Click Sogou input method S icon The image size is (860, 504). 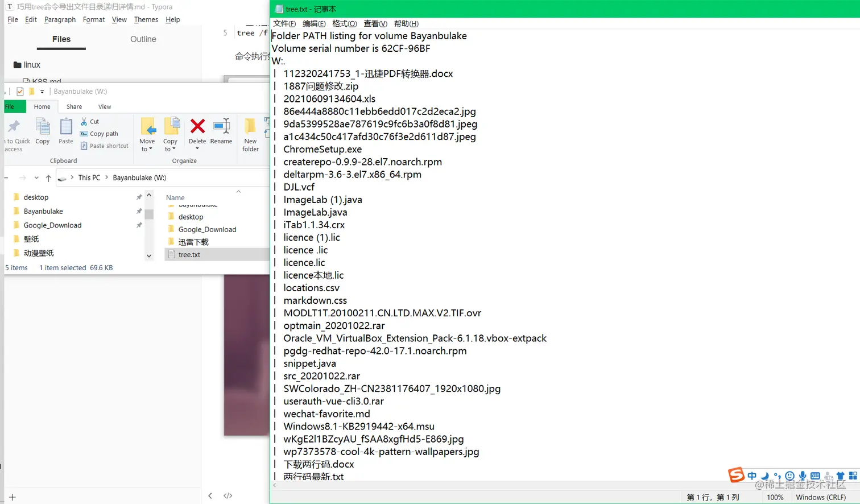tap(737, 474)
